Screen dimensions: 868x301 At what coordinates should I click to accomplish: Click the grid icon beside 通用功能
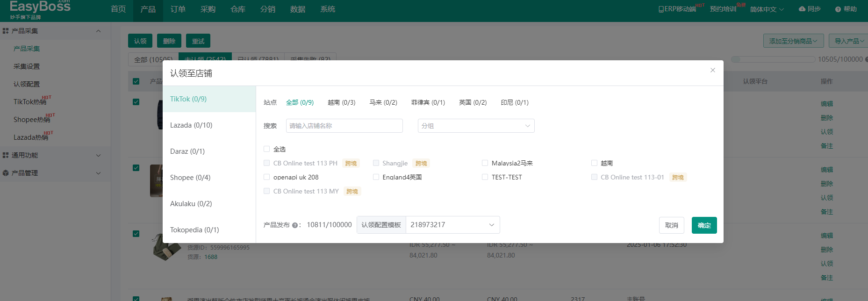tap(6, 155)
